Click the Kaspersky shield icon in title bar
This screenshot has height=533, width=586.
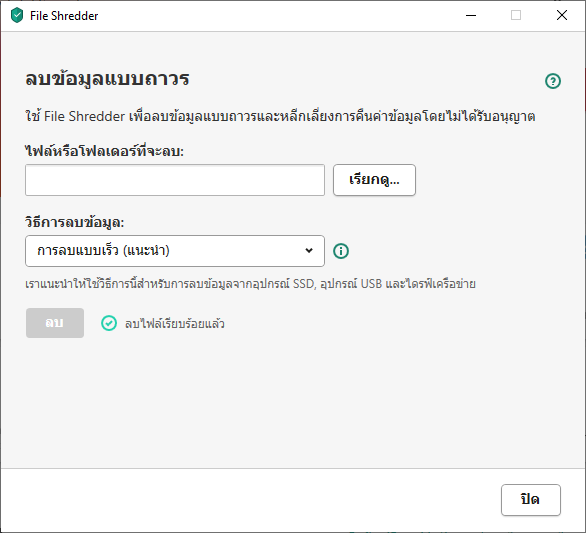17,16
